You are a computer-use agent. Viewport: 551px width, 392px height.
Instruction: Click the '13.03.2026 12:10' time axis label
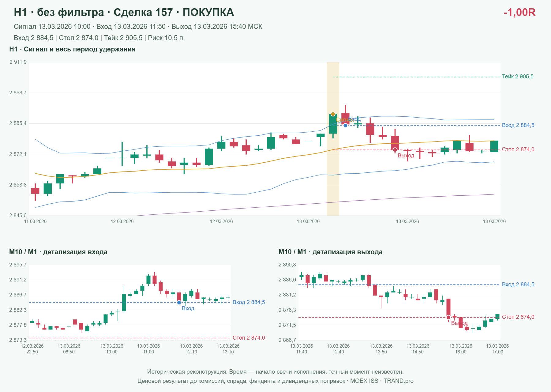pos(191,349)
